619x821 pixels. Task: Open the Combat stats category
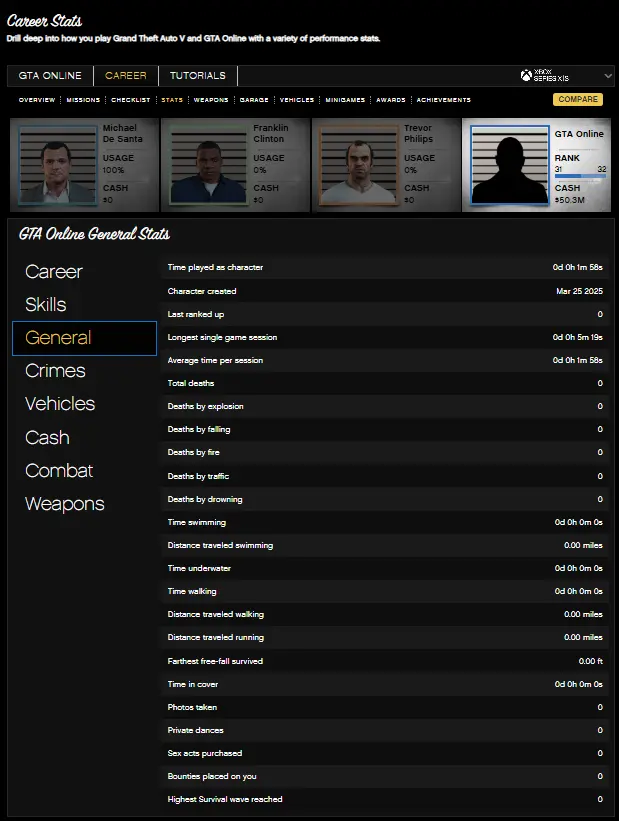pyautogui.click(x=59, y=471)
